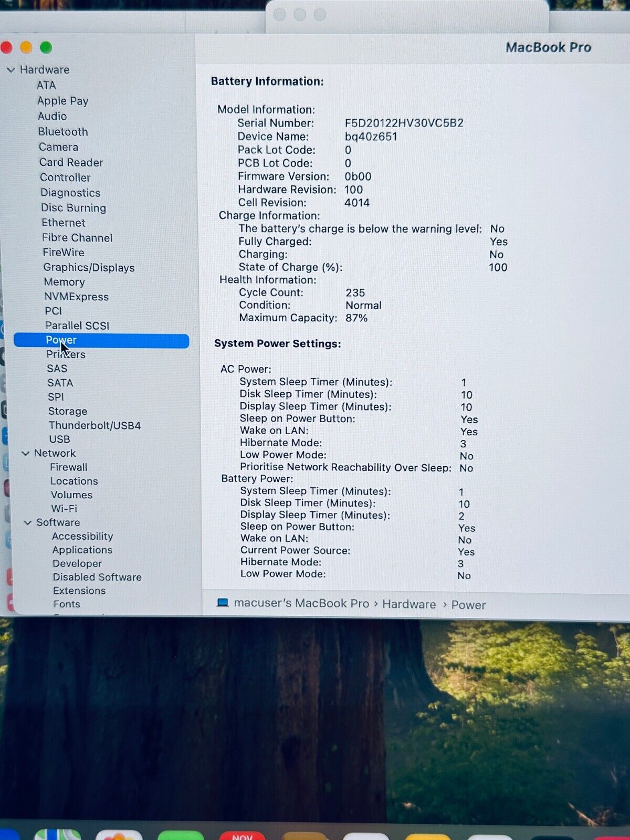Image resolution: width=630 pixels, height=840 pixels.
Task: Click the yellow minimize window button
Action: (x=26, y=48)
